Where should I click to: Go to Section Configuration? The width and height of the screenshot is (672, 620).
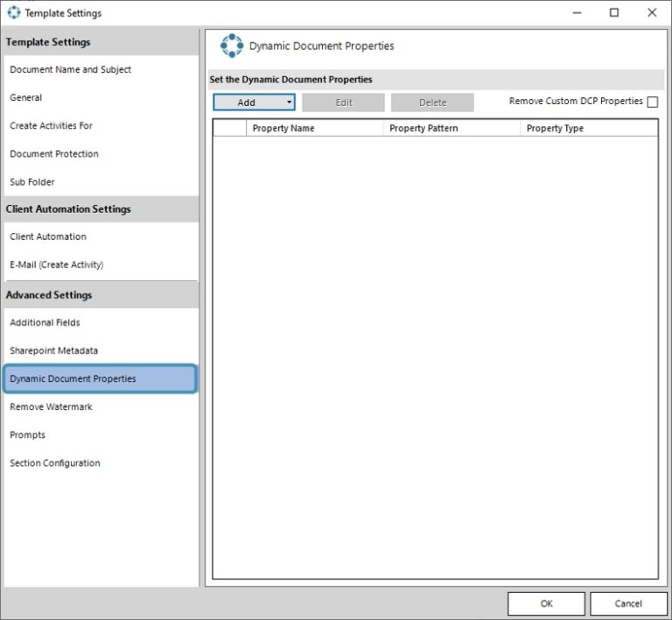click(x=55, y=463)
